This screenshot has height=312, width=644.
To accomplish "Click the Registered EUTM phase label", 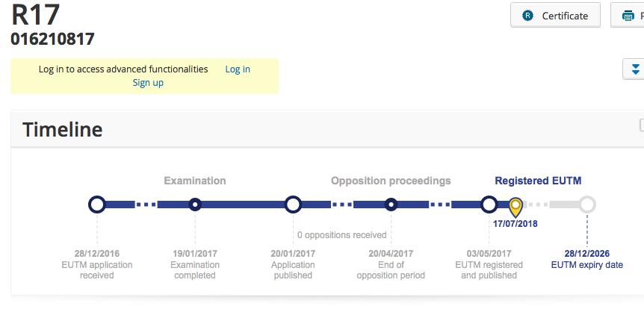I will (538, 181).
